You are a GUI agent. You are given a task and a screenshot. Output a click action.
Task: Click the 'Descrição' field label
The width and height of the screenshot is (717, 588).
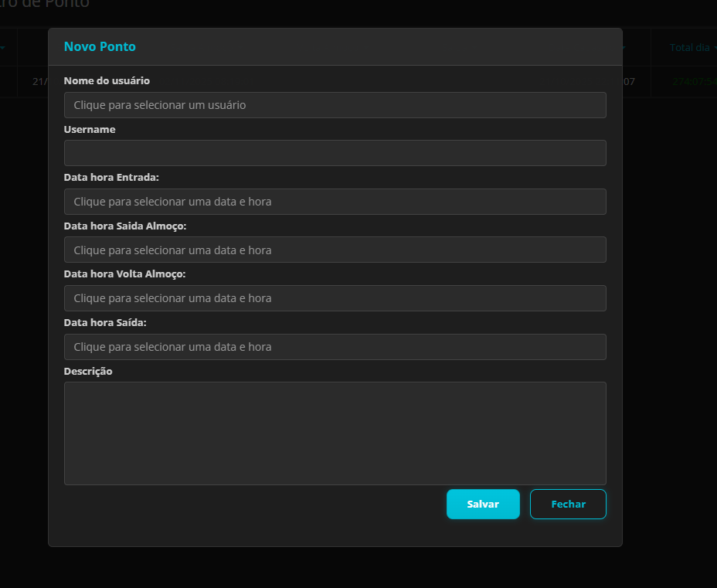pyautogui.click(x=87, y=371)
